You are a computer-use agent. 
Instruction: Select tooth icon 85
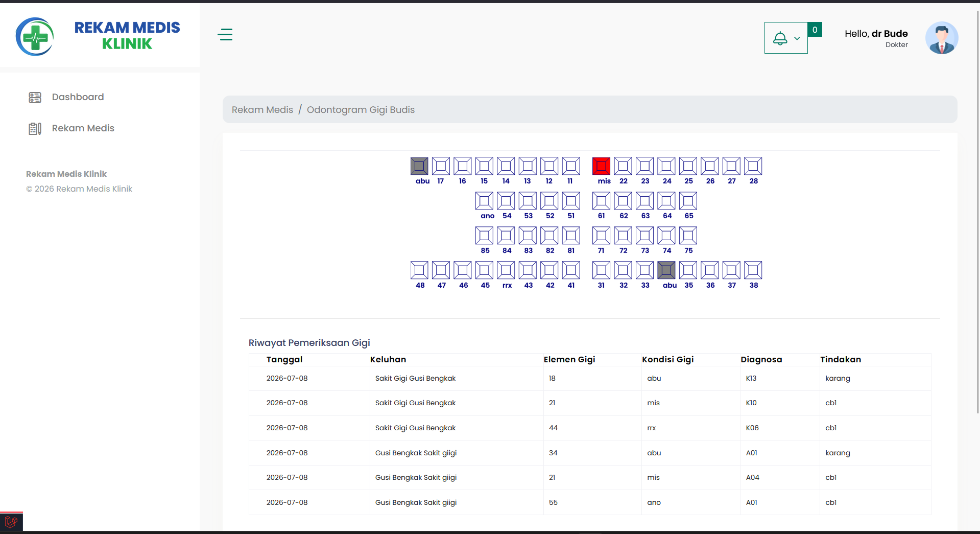(484, 236)
